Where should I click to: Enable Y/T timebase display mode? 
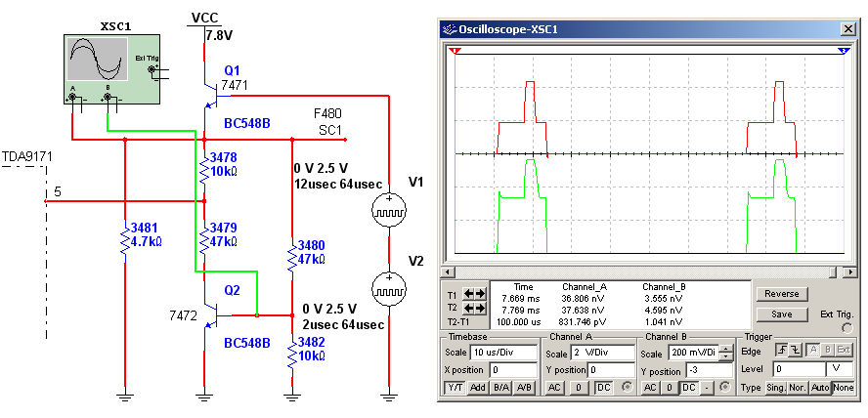tap(455, 388)
